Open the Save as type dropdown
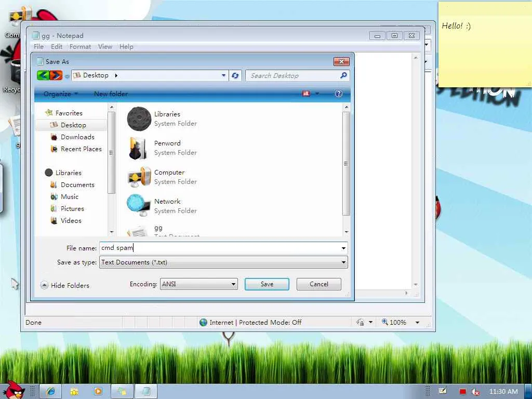The image size is (532, 399). pos(343,262)
